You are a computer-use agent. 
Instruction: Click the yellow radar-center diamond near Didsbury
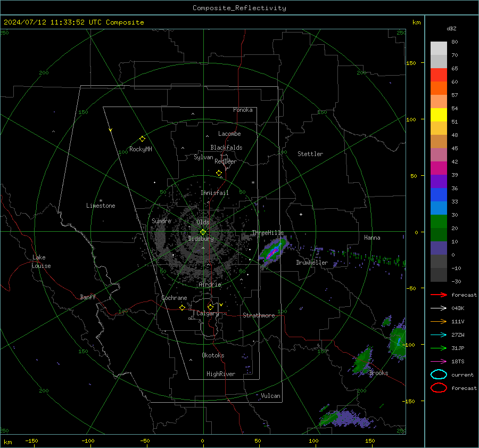(x=203, y=232)
